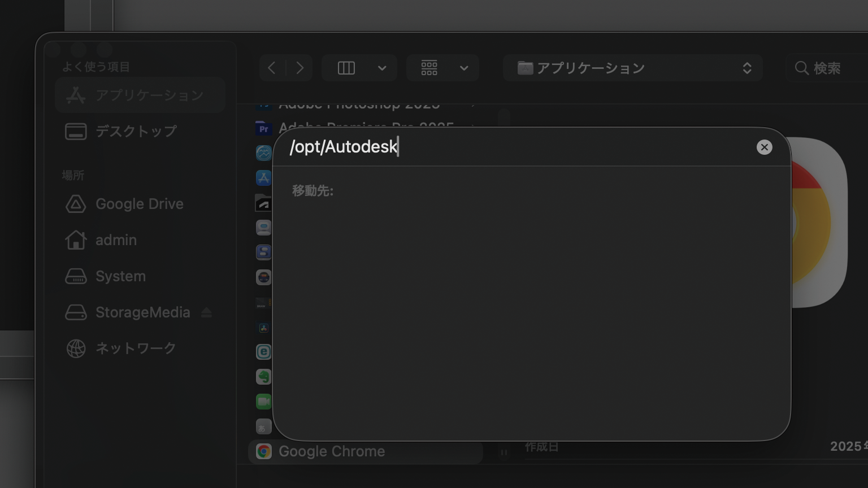Screen dimensions: 868x488
Task: Select Google Chrome in the file list
Action: 331,451
